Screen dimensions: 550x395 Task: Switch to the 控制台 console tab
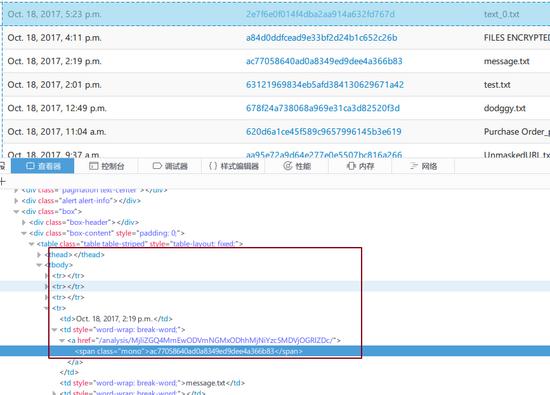[x=107, y=166]
